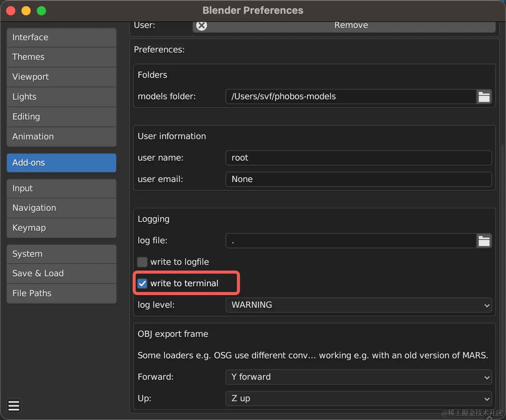This screenshot has height=420, width=506.
Task: Open the File Paths section
Action: click(61, 294)
